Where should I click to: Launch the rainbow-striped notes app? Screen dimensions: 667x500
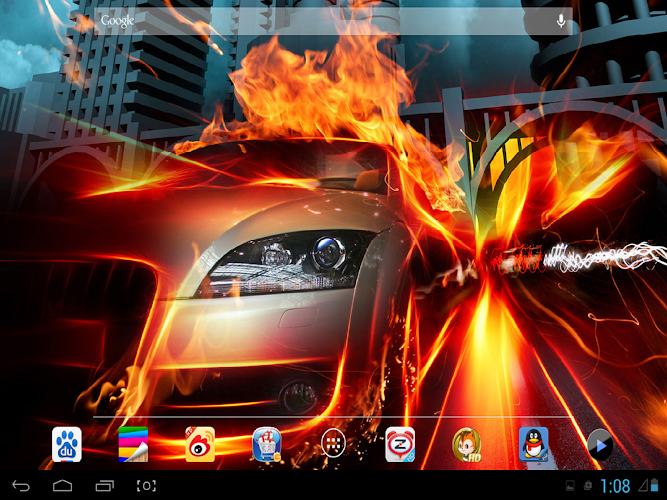(x=133, y=444)
